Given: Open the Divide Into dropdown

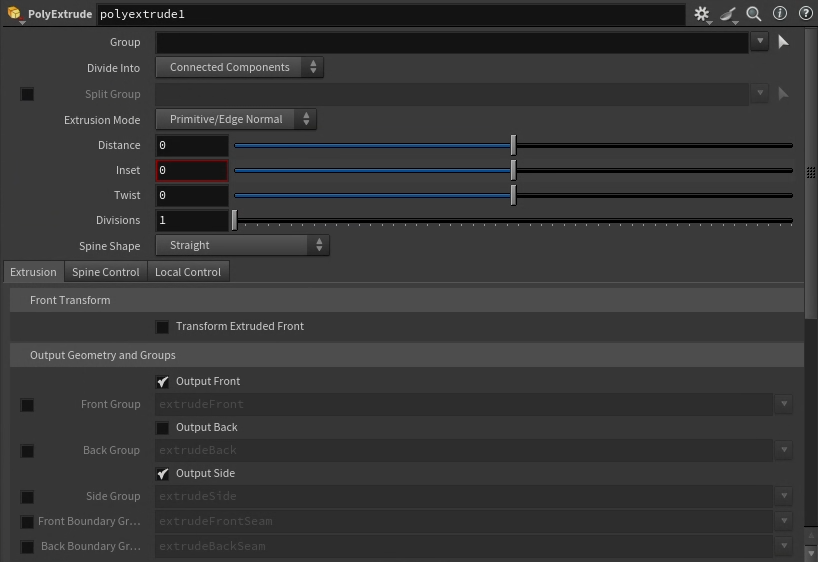Looking at the screenshot, I should pos(239,67).
